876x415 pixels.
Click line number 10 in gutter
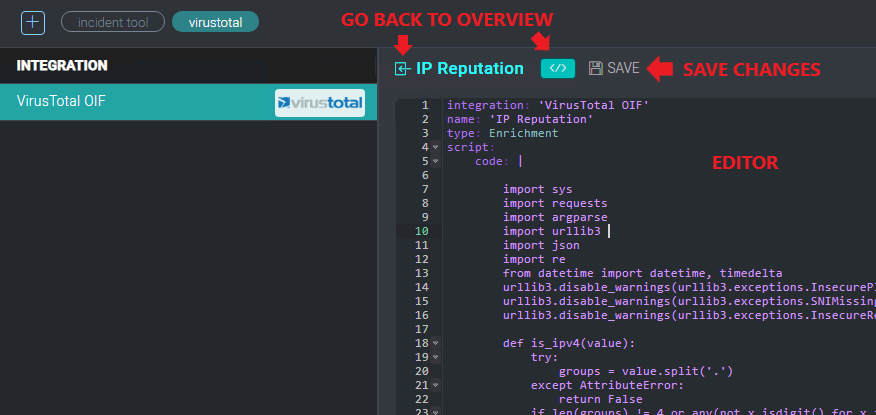point(423,231)
